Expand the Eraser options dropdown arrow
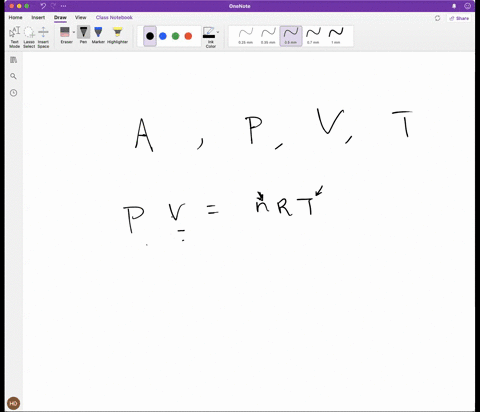The width and height of the screenshot is (480, 412). pos(74,32)
